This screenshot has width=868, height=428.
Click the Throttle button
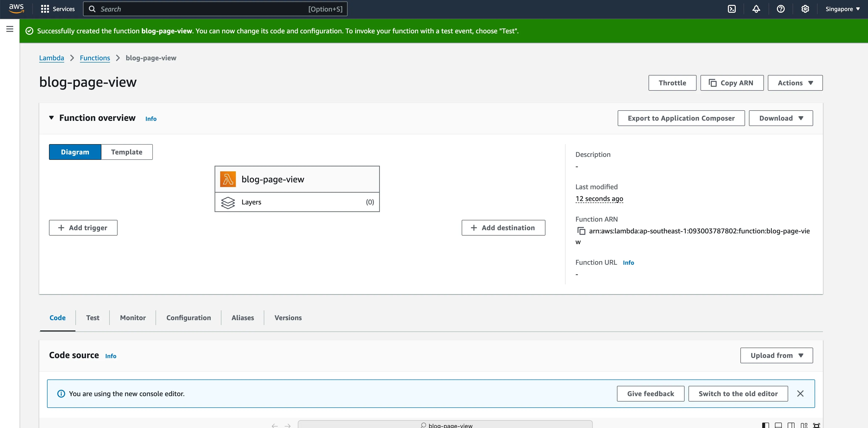[672, 83]
